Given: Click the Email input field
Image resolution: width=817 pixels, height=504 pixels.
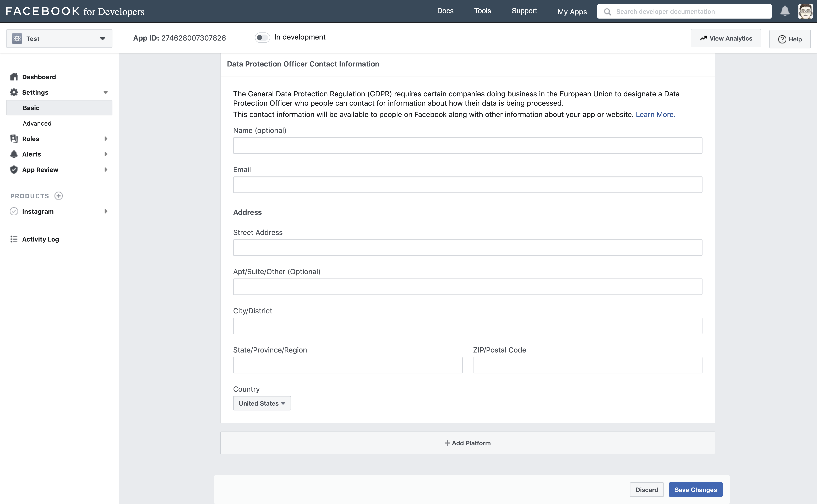Looking at the screenshot, I should (x=467, y=185).
